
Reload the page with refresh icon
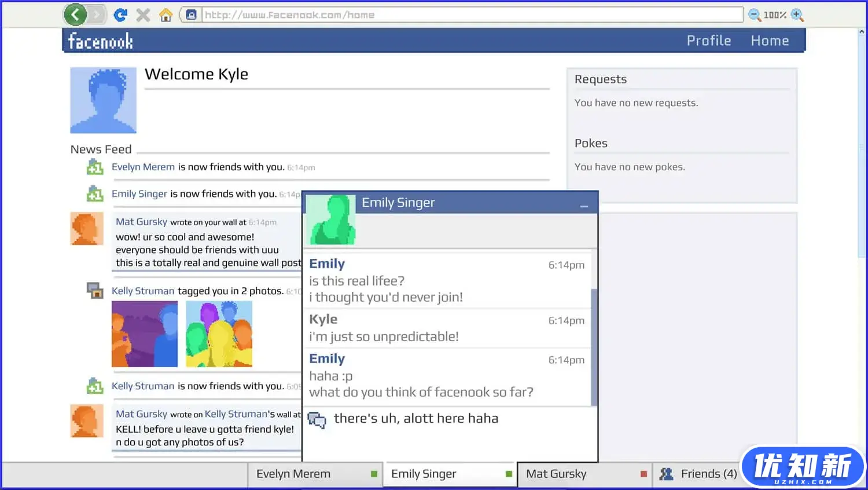(x=120, y=14)
